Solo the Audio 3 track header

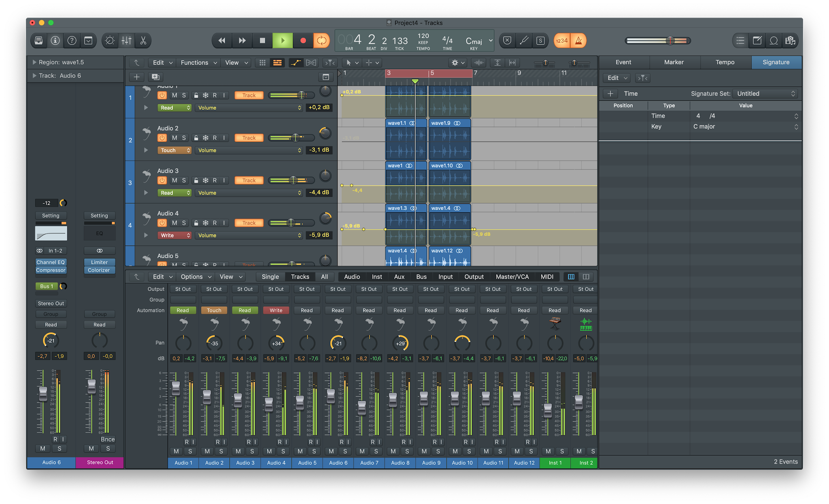[184, 180]
